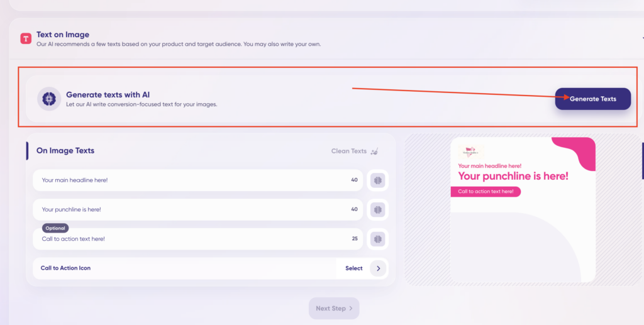Select the large punchline text in the preview
Image resolution: width=644 pixels, height=325 pixels.
(513, 176)
